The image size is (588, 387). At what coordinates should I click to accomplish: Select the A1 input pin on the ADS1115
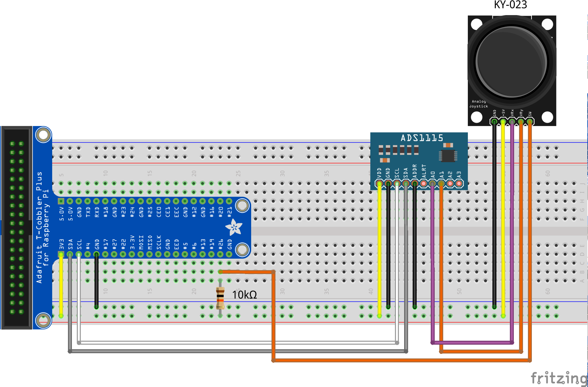coord(442,184)
